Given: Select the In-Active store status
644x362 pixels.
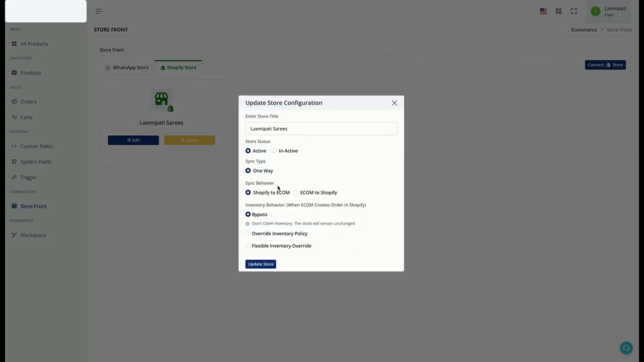Looking at the screenshot, I should pyautogui.click(x=274, y=151).
